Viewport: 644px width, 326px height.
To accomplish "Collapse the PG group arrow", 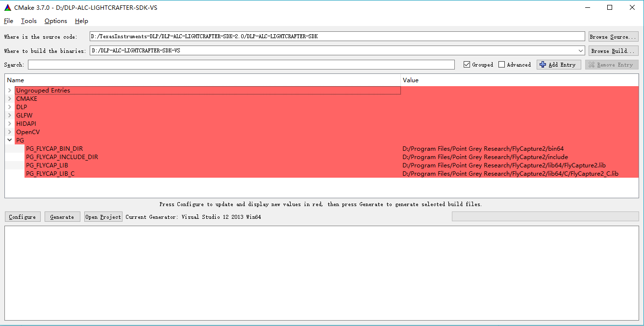I will [x=10, y=140].
